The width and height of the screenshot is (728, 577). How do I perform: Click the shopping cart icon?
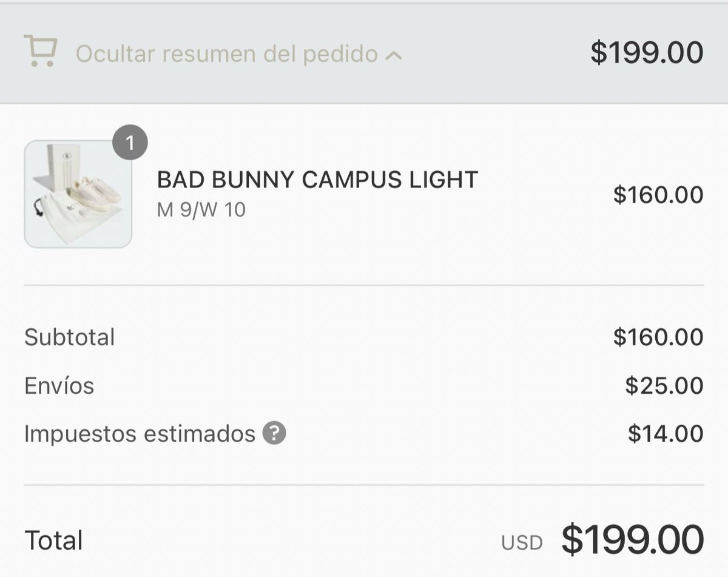[41, 51]
